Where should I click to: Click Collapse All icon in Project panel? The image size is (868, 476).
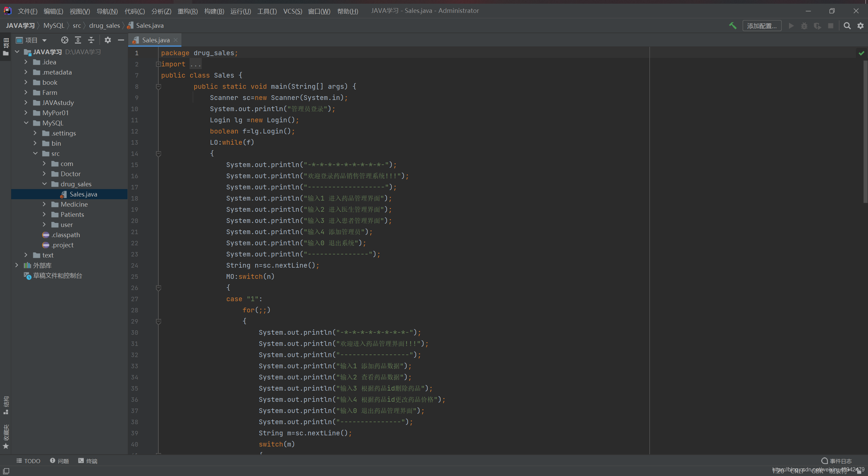click(x=91, y=40)
